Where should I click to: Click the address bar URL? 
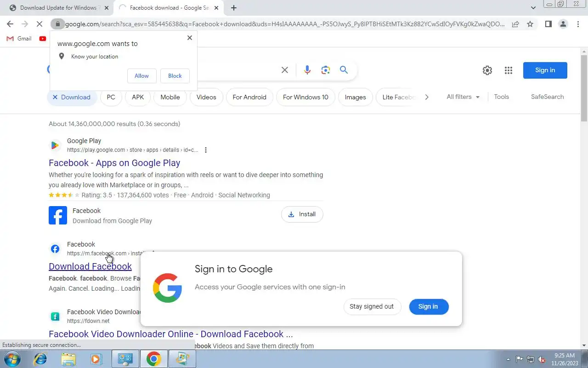coord(285,24)
